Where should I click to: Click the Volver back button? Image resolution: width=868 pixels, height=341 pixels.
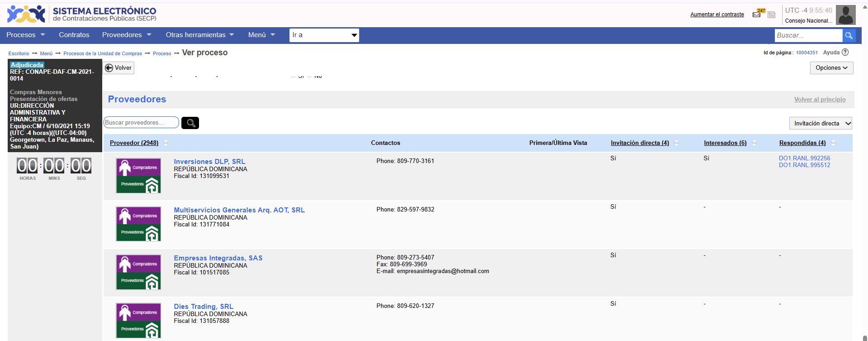point(119,68)
